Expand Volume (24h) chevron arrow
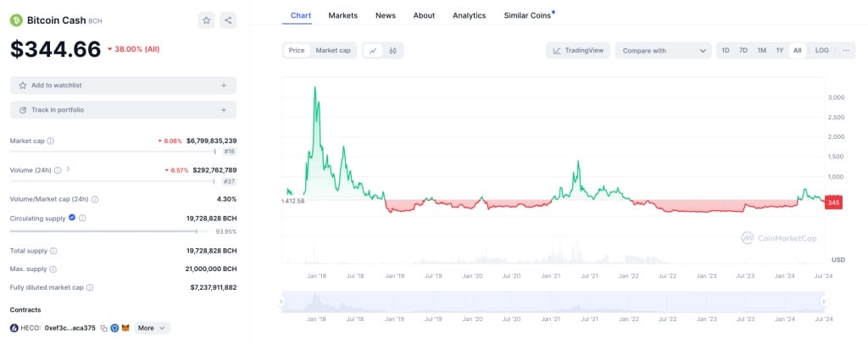 [68, 169]
